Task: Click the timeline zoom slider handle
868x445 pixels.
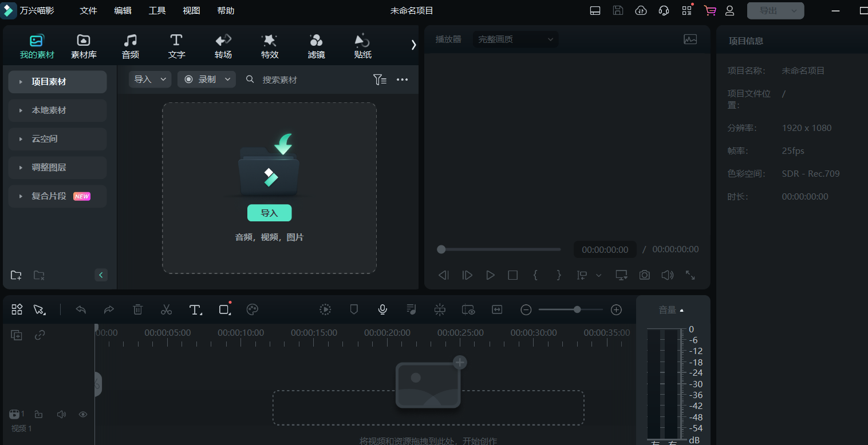Action: [x=577, y=309]
